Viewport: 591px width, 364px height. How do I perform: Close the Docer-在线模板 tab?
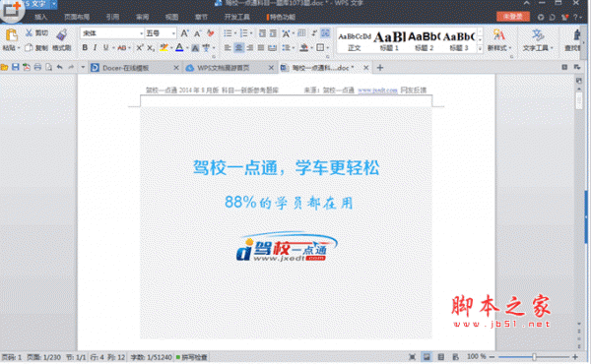(x=176, y=68)
